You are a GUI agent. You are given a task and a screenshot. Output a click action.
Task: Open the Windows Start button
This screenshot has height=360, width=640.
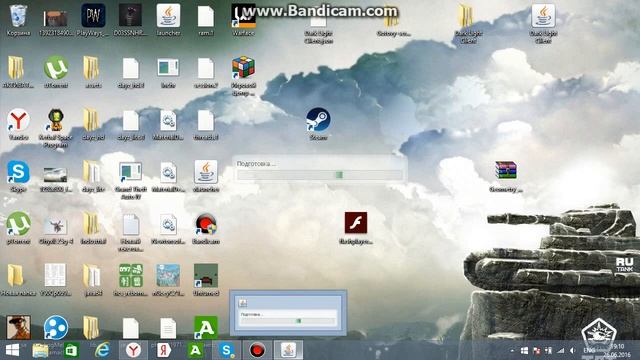(x=12, y=350)
